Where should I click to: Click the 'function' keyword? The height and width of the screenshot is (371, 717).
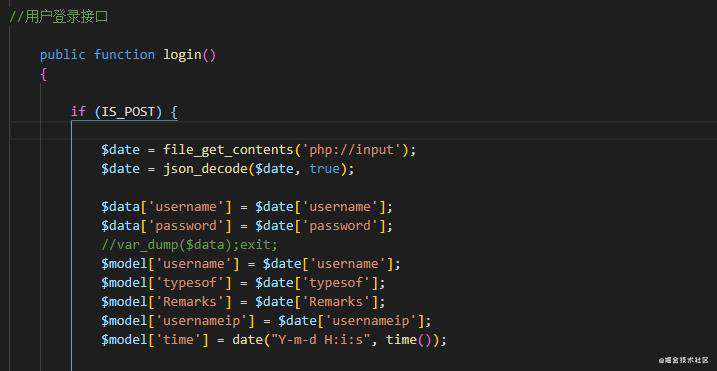click(x=124, y=55)
